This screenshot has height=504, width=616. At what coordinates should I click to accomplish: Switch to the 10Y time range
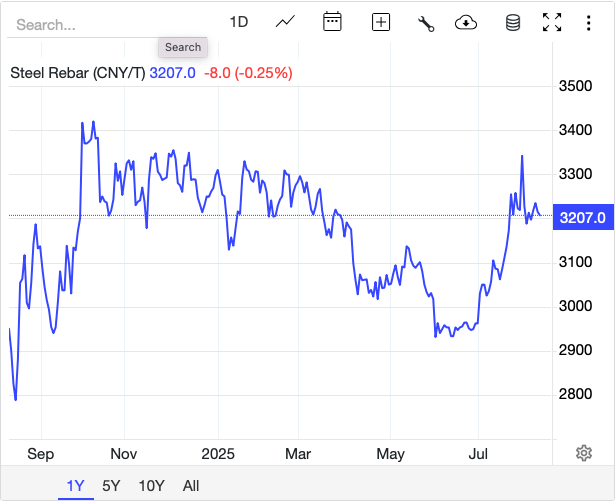(152, 486)
